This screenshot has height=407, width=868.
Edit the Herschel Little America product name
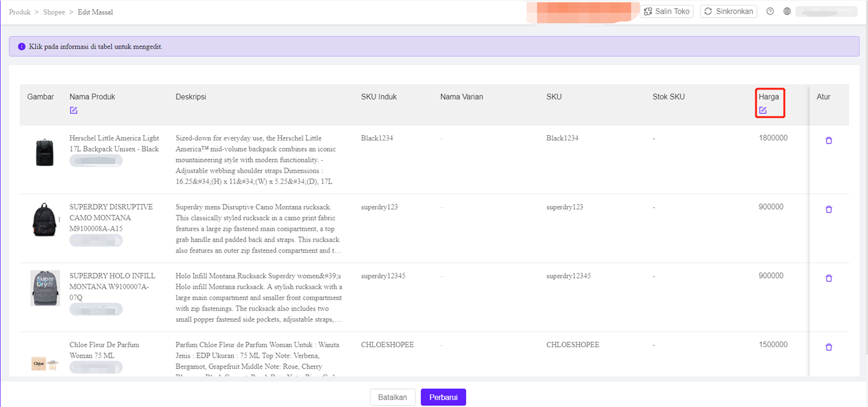114,143
